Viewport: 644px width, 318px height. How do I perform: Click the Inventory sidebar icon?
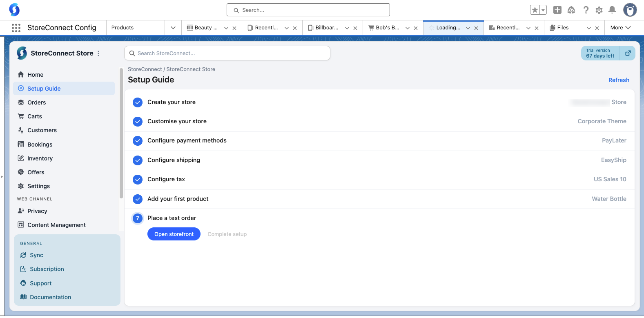click(x=21, y=158)
